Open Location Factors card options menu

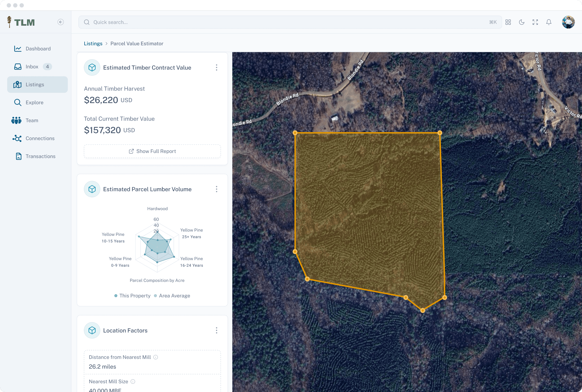click(216, 330)
